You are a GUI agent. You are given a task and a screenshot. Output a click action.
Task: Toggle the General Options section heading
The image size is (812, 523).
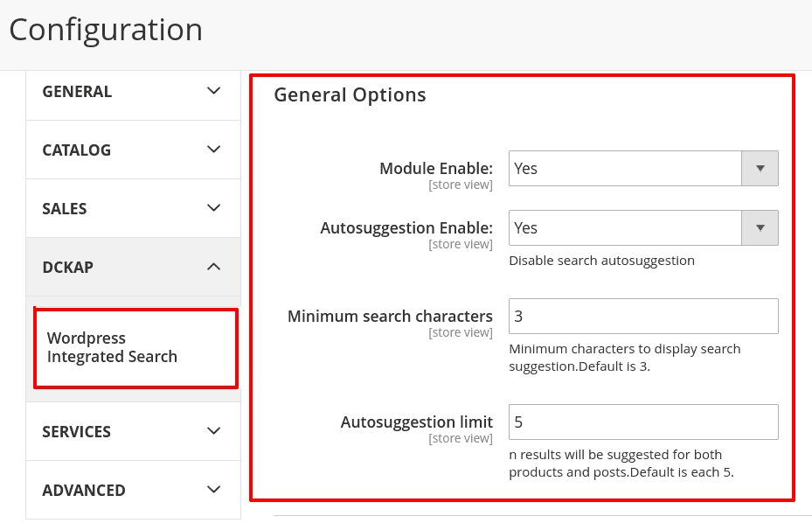point(350,95)
